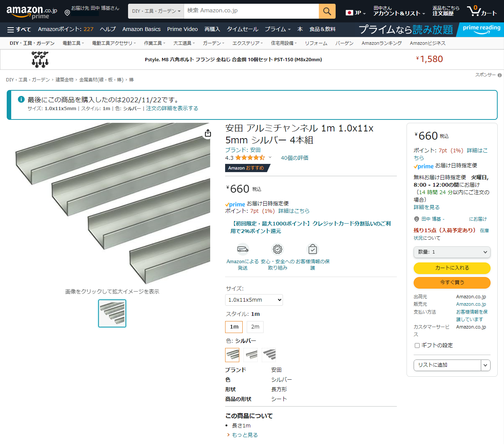Click the star rating icons
Screen dimensions: 504x448
click(250, 158)
